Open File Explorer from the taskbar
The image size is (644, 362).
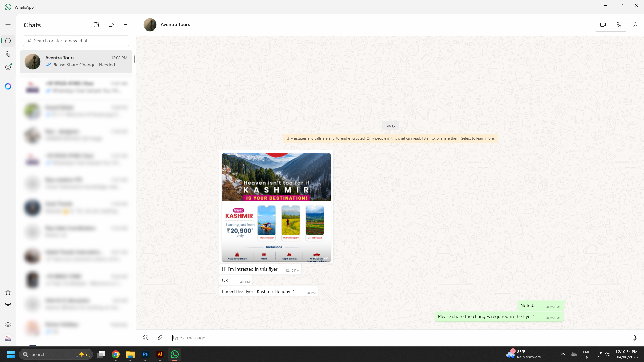[130, 354]
